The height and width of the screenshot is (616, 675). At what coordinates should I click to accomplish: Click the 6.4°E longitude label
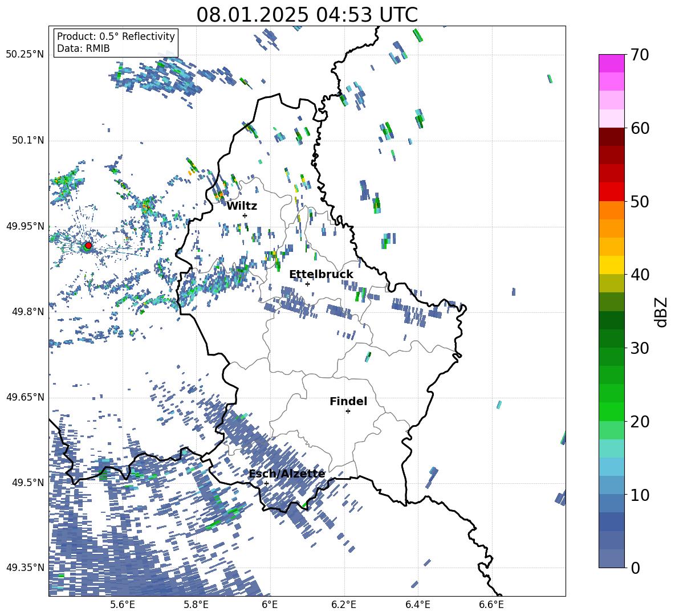click(x=418, y=605)
